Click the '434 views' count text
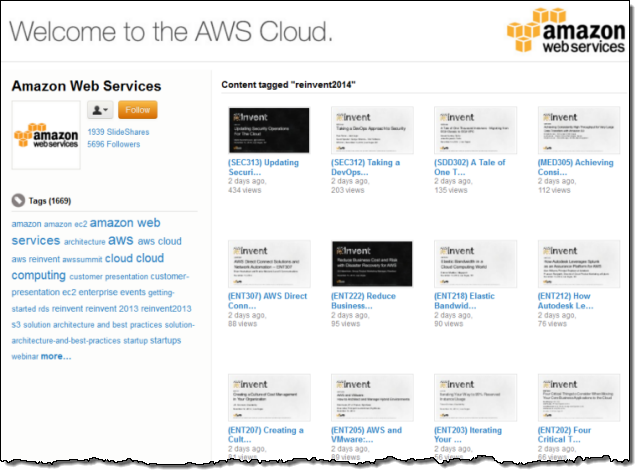 tap(244, 190)
